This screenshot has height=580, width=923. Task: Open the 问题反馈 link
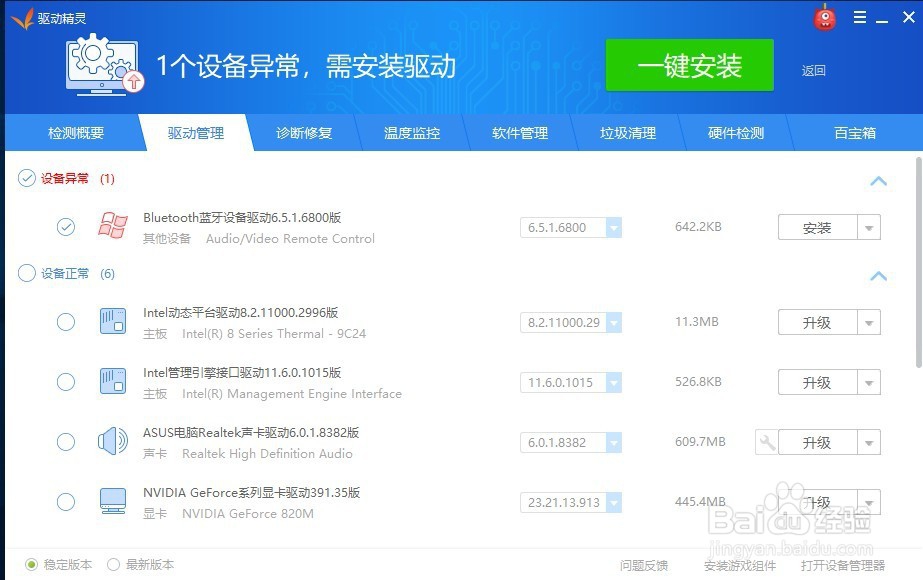point(644,566)
